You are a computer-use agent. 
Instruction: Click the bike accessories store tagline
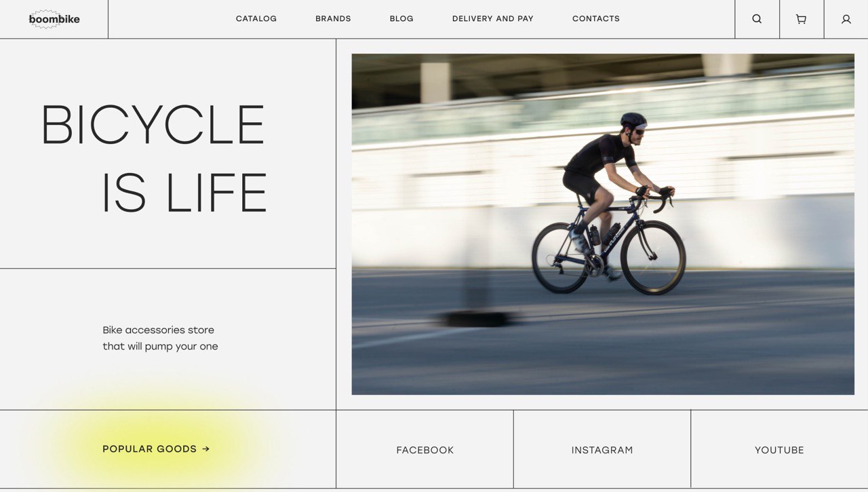(160, 338)
